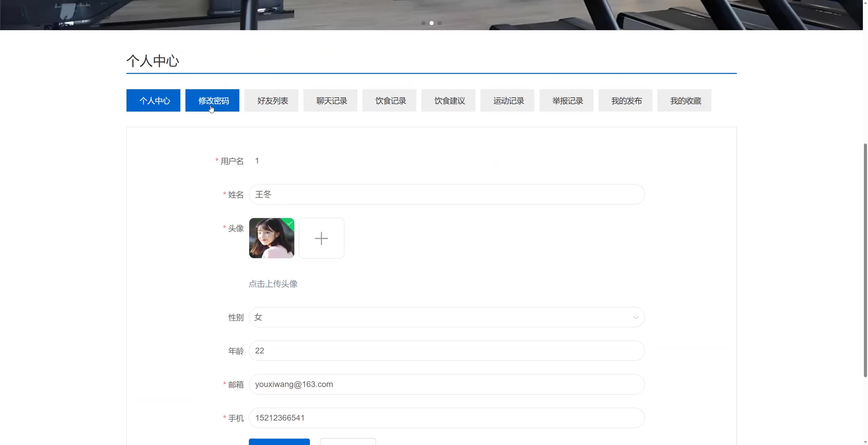
Task: Click the 邮箱 email input field
Action: tap(447, 384)
